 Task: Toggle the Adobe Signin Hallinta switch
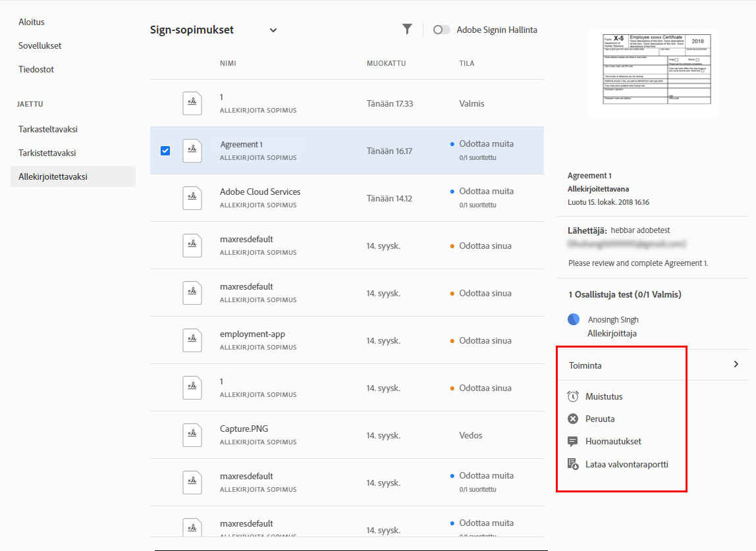pyautogui.click(x=441, y=30)
